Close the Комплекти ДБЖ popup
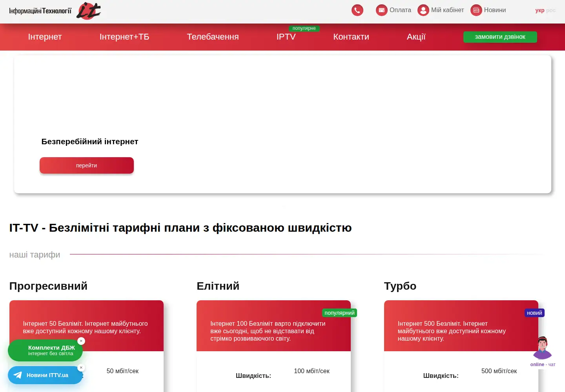The height and width of the screenshot is (392, 565). coord(81,341)
